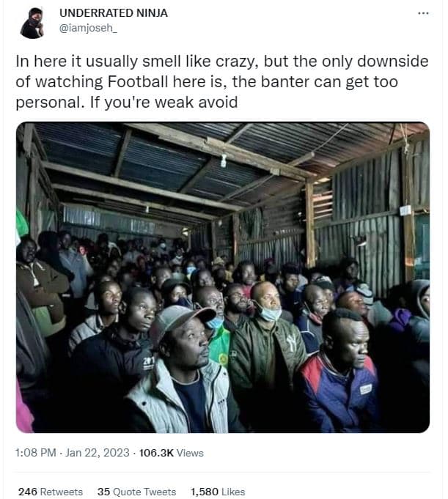The height and width of the screenshot is (499, 448).
Task: Click the UNDERRATED NINJA profile avatar
Action: [x=32, y=23]
